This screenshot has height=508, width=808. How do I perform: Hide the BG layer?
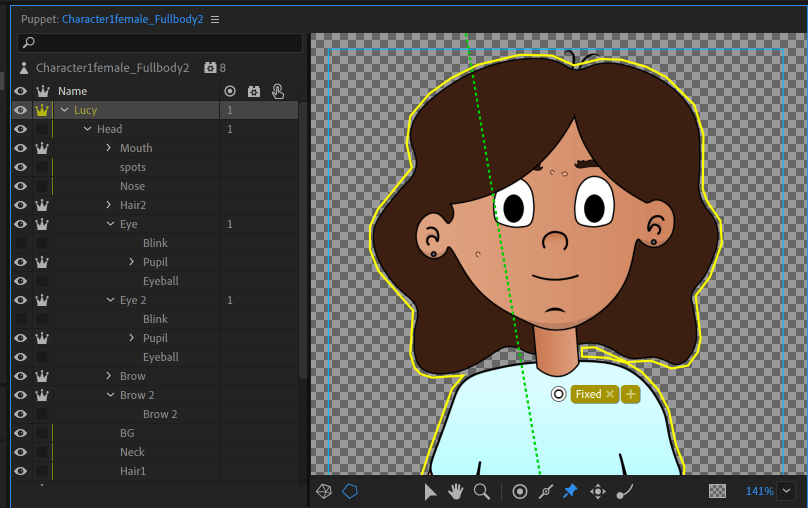[21, 433]
